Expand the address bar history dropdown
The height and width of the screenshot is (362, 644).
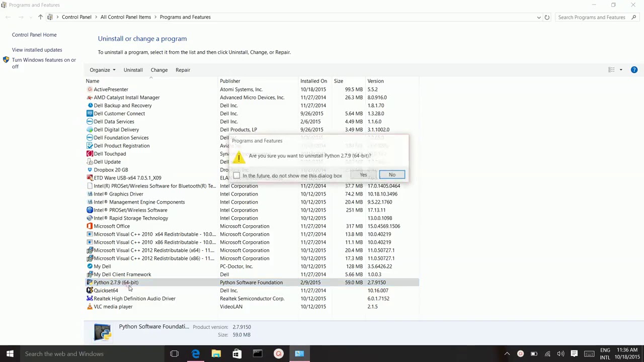pos(539,17)
